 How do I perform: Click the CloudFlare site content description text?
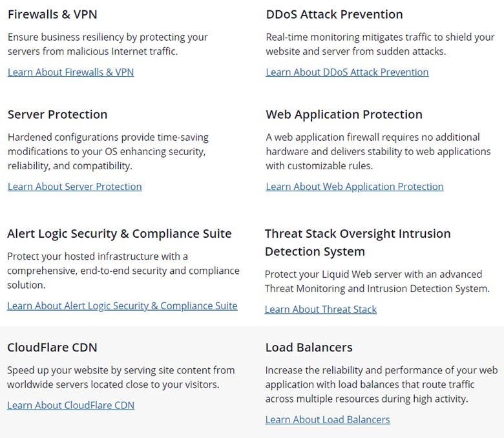pyautogui.click(x=121, y=377)
